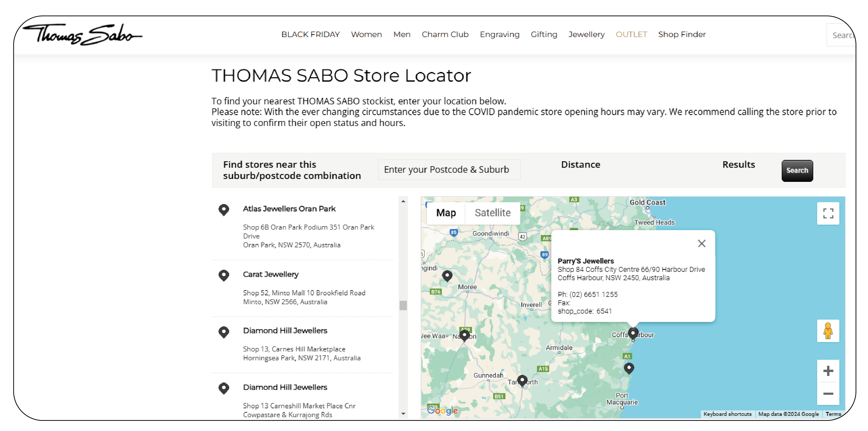Zoom out on the map

pyautogui.click(x=828, y=394)
